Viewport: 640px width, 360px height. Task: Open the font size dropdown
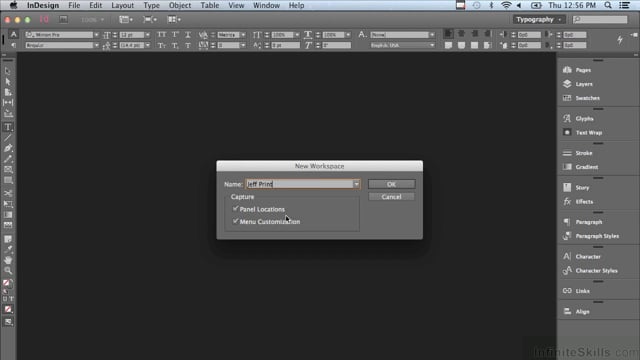(x=147, y=35)
